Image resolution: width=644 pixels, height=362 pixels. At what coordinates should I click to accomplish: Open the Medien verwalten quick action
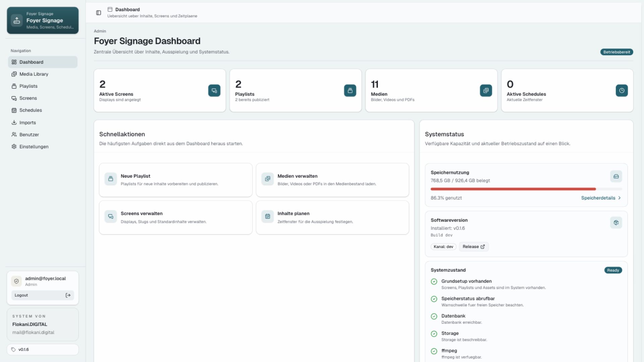332,180
